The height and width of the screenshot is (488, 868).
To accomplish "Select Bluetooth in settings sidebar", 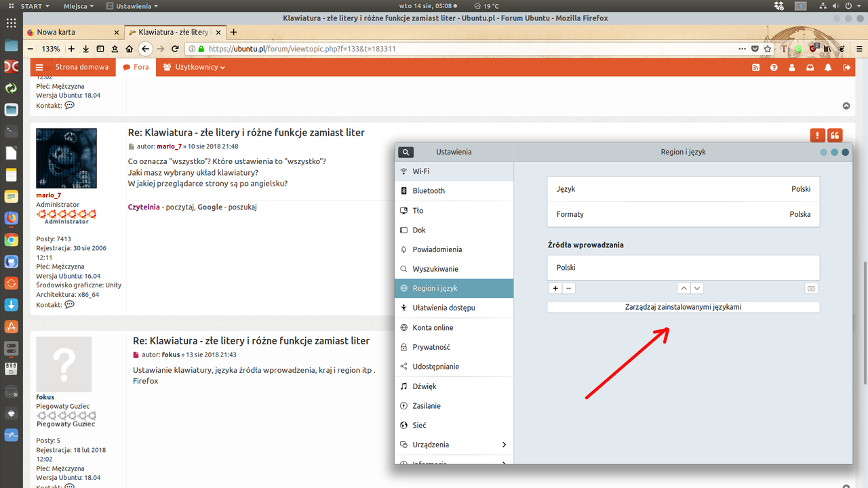I will [x=454, y=190].
